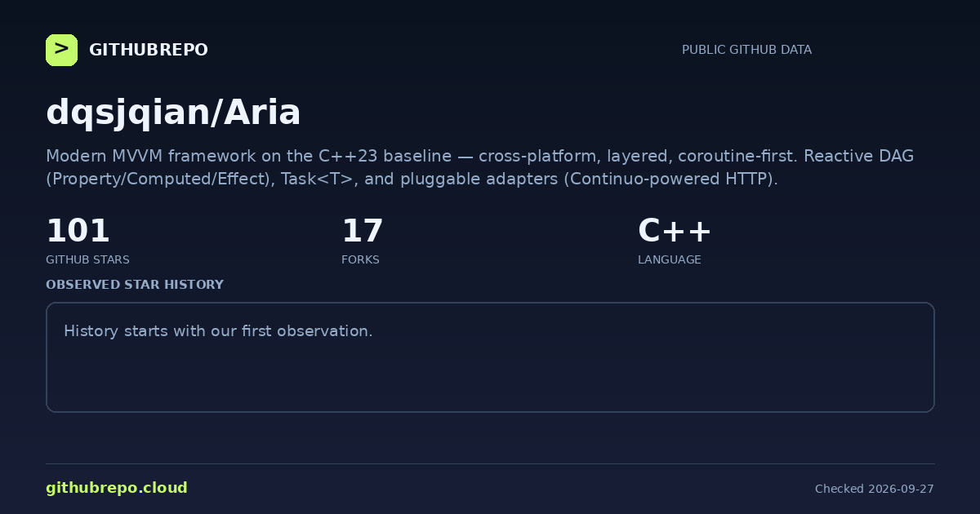Click the History starts with first observation text
The height and width of the screenshot is (514, 980).
click(x=218, y=331)
